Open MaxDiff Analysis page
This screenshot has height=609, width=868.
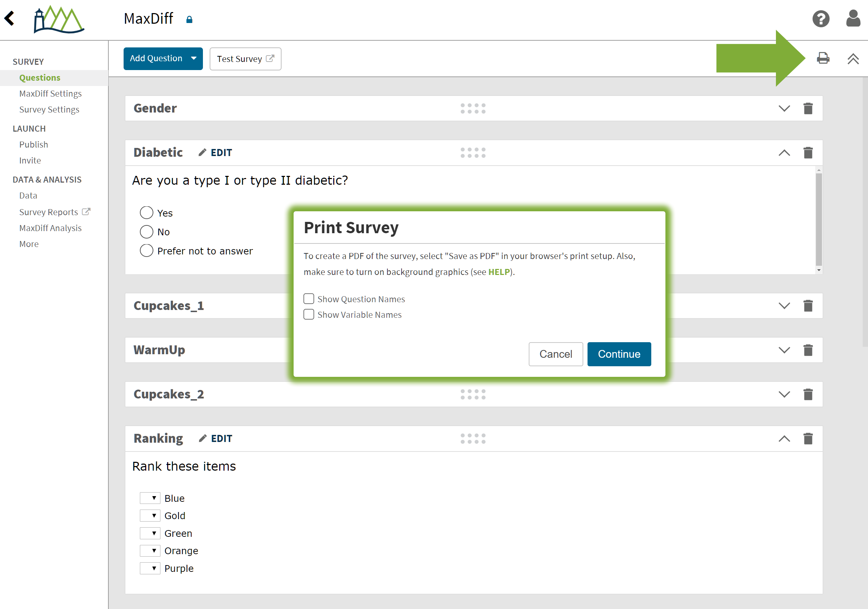coord(50,228)
